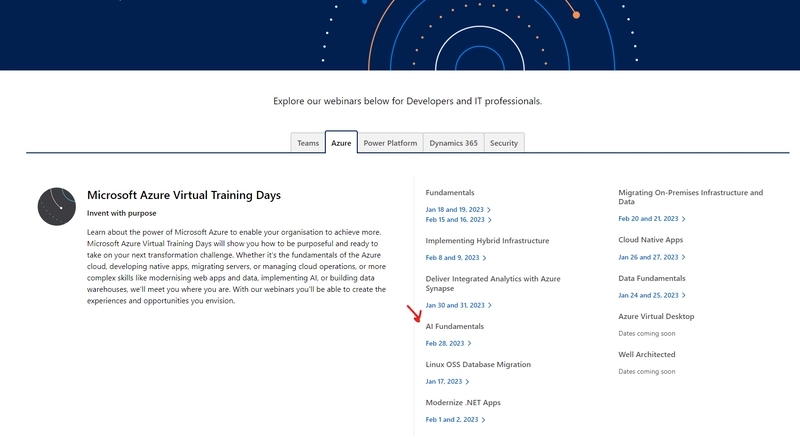Open AI Fundamentals Feb 28, 2023 link
Screen dimensions: 800x438
(445, 343)
